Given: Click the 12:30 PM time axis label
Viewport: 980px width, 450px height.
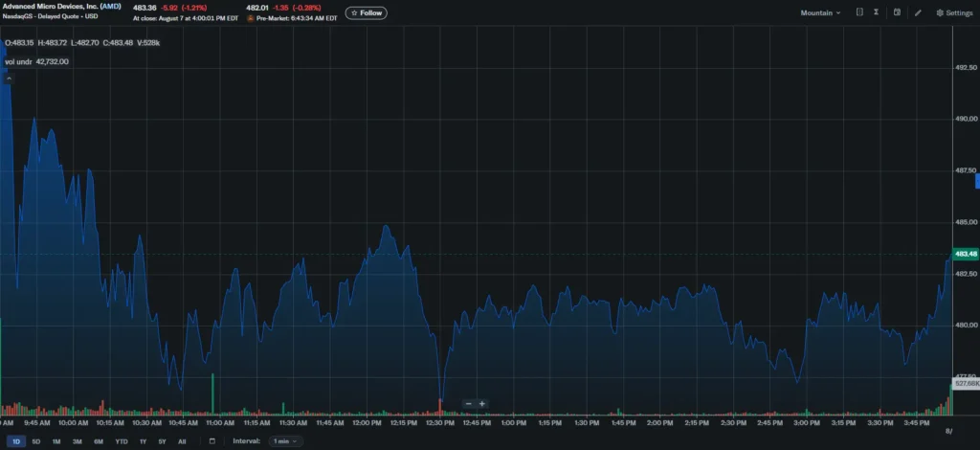Looking at the screenshot, I should click(440, 423).
